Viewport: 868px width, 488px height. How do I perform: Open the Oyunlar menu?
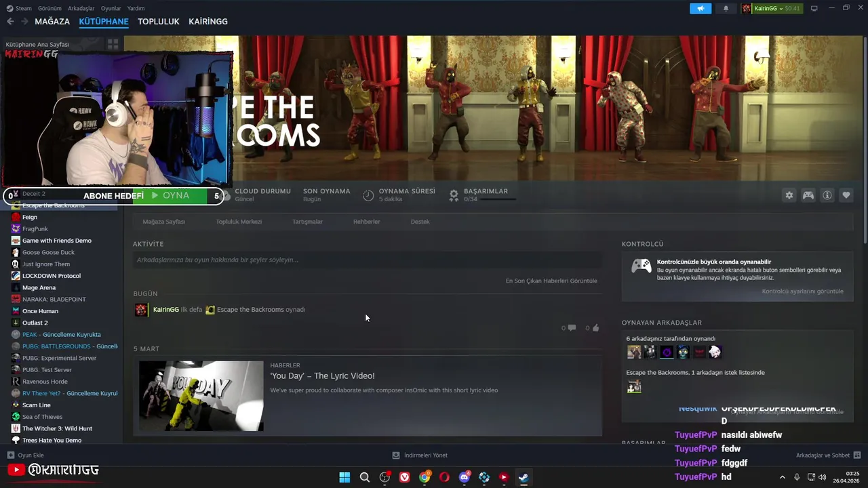coord(111,8)
